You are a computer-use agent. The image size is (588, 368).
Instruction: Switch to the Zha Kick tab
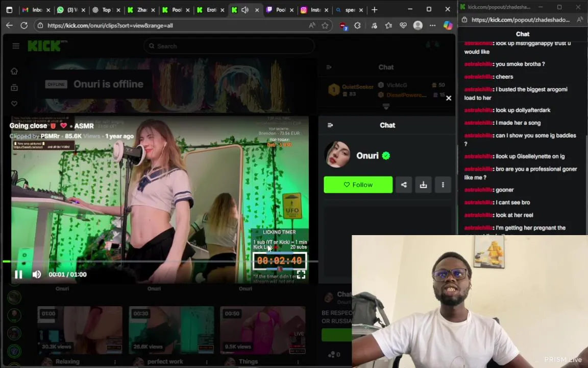[141, 10]
